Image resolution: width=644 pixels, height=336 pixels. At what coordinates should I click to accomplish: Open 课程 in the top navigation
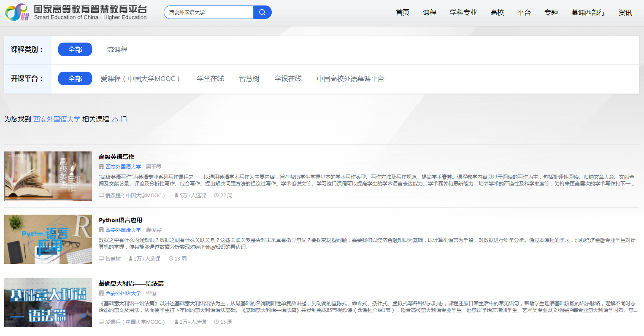pos(430,13)
